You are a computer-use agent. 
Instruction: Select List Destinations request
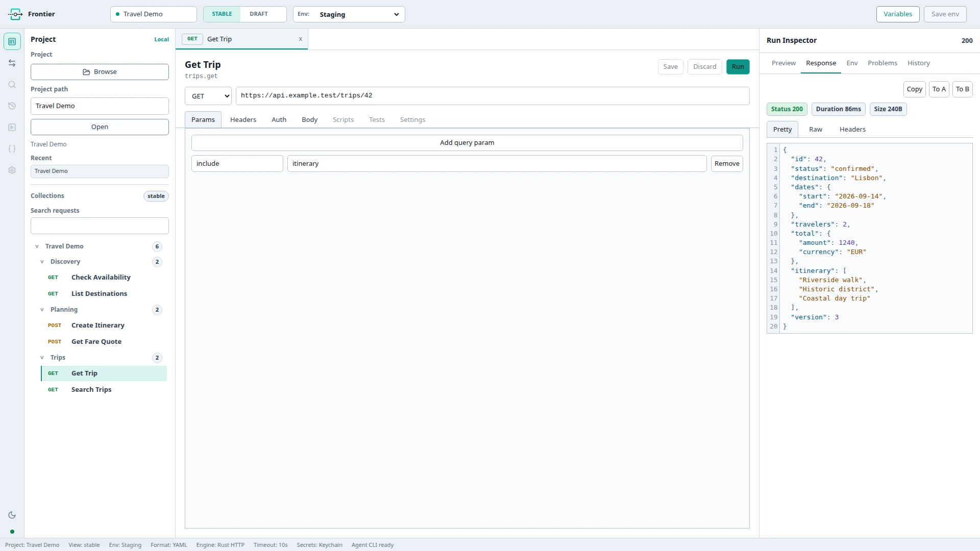coord(104,294)
